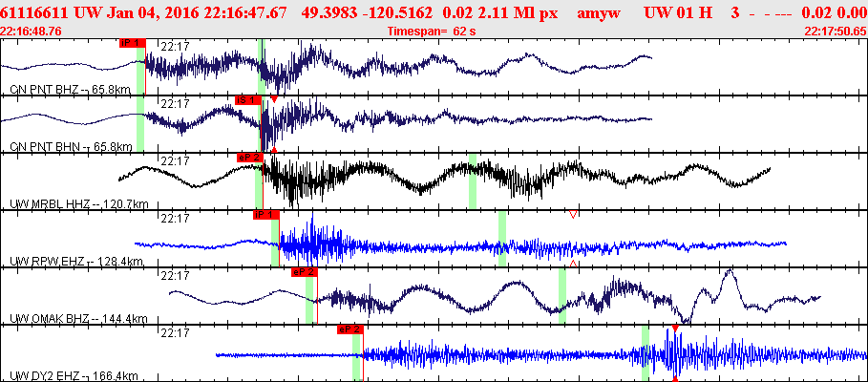
Task: Click solid red triangle atop DY2 EHZ trace
Action: (675, 329)
